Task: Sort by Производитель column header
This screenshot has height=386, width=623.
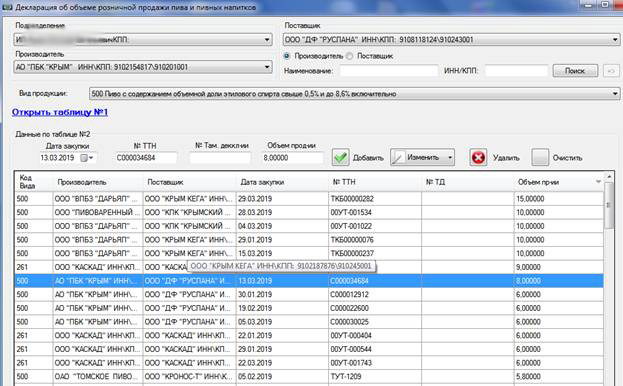Action: (x=97, y=182)
